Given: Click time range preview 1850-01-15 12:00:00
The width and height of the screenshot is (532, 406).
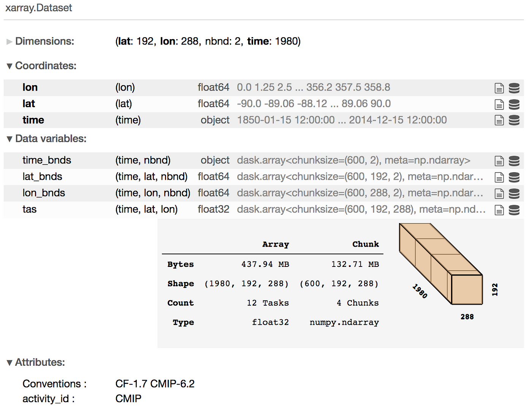Looking at the screenshot, I should 342,120.
